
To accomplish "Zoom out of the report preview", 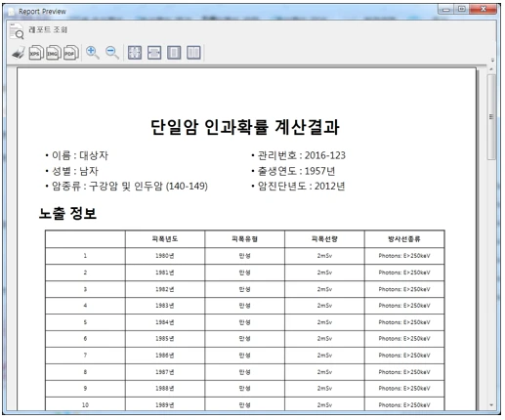I will [112, 53].
